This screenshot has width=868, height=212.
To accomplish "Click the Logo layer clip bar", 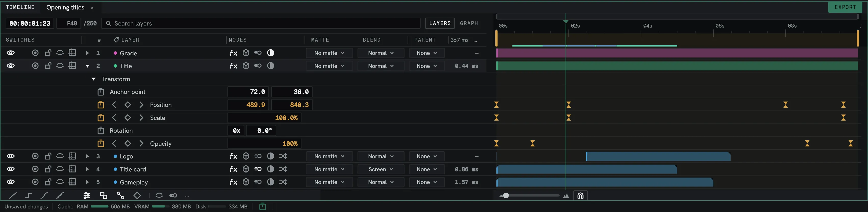I will coord(658,156).
